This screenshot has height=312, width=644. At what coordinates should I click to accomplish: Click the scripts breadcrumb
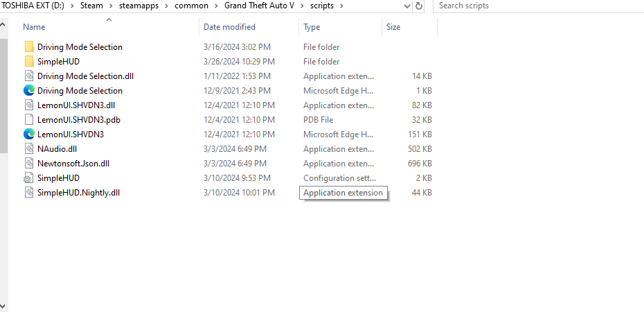click(x=322, y=6)
